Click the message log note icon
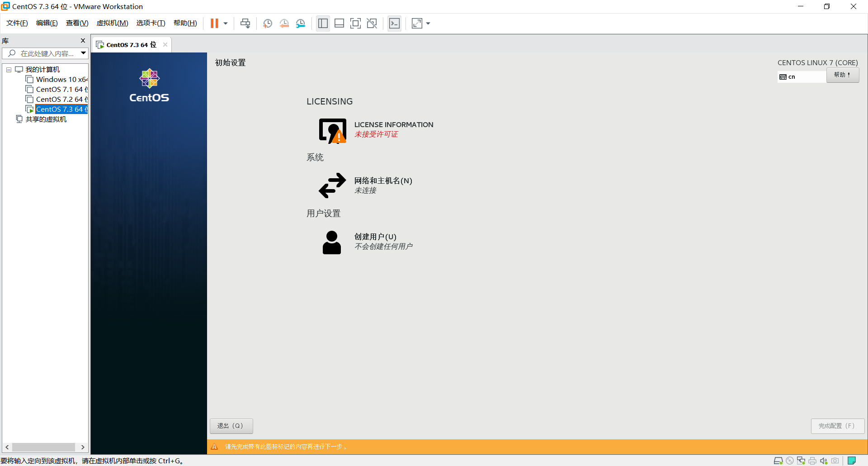The height and width of the screenshot is (466, 868). [x=852, y=461]
